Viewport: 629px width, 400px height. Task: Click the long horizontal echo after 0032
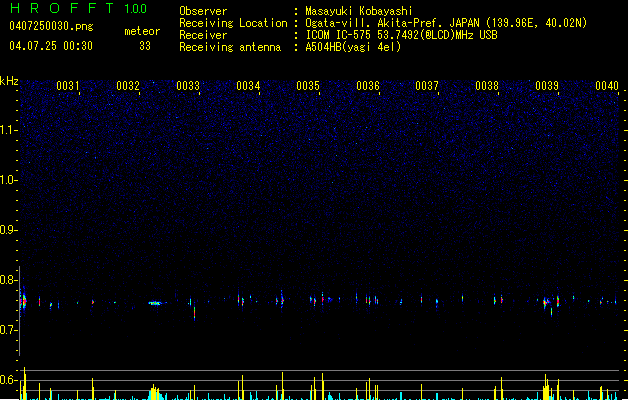click(155, 303)
